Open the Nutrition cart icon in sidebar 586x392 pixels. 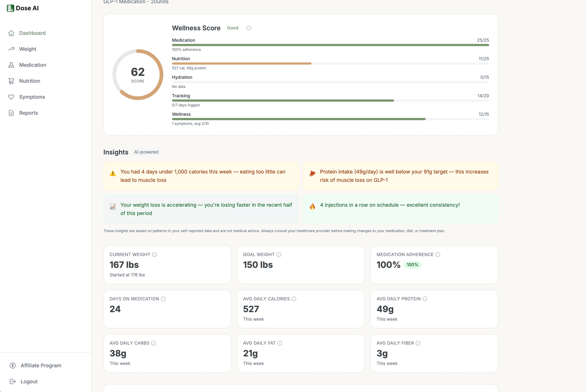(11, 81)
